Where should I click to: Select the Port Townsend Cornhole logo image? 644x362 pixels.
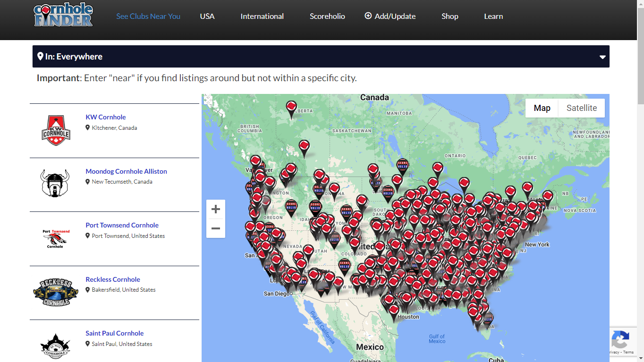pos(56,238)
